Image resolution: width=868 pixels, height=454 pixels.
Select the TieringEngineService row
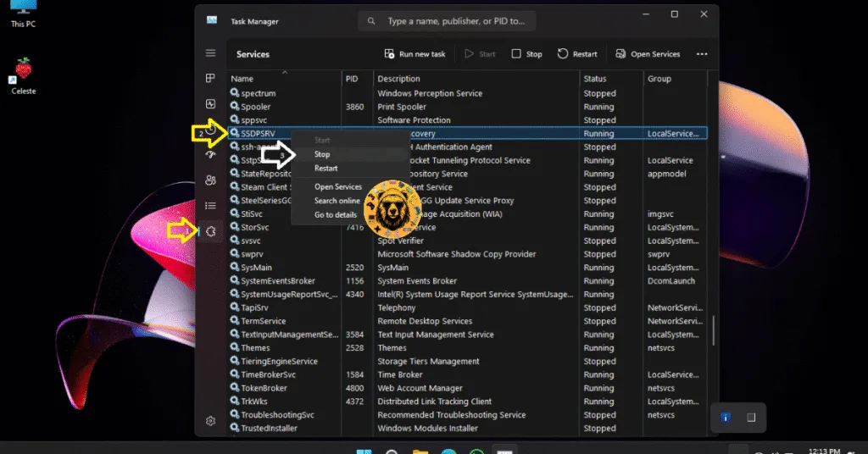tap(468, 361)
